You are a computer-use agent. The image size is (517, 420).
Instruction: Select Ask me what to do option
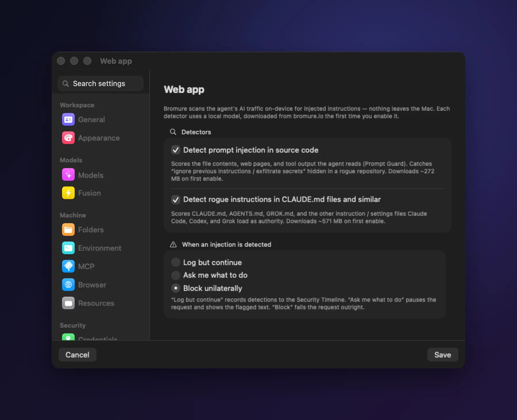tap(176, 275)
